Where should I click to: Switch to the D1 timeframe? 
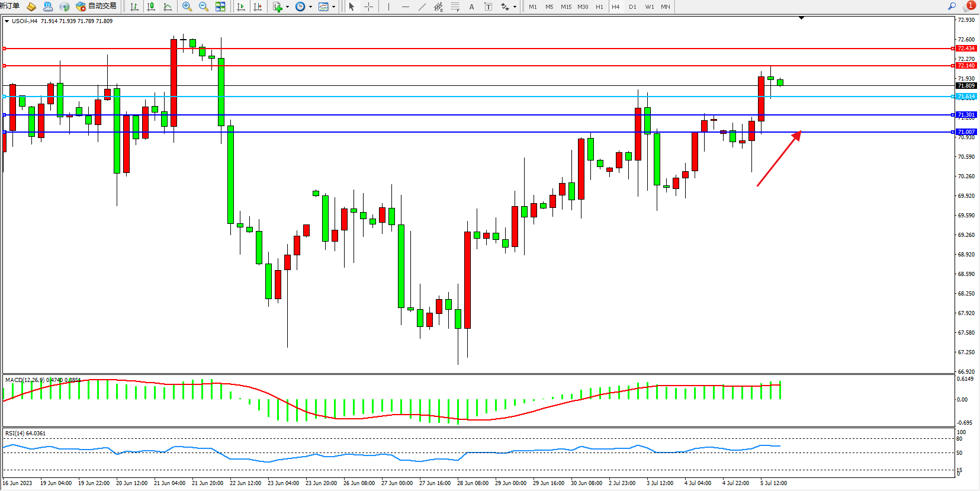pyautogui.click(x=632, y=7)
